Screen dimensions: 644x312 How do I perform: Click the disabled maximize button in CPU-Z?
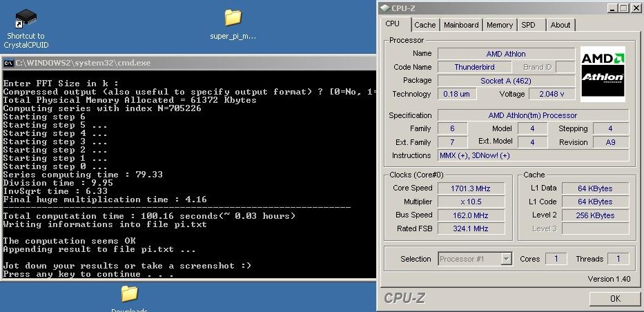pyautogui.click(x=624, y=8)
